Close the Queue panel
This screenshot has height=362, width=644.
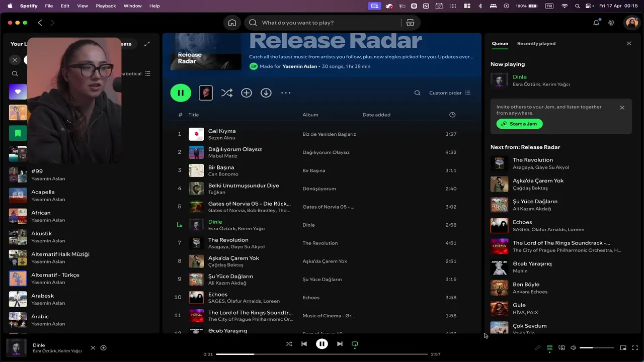(x=629, y=44)
